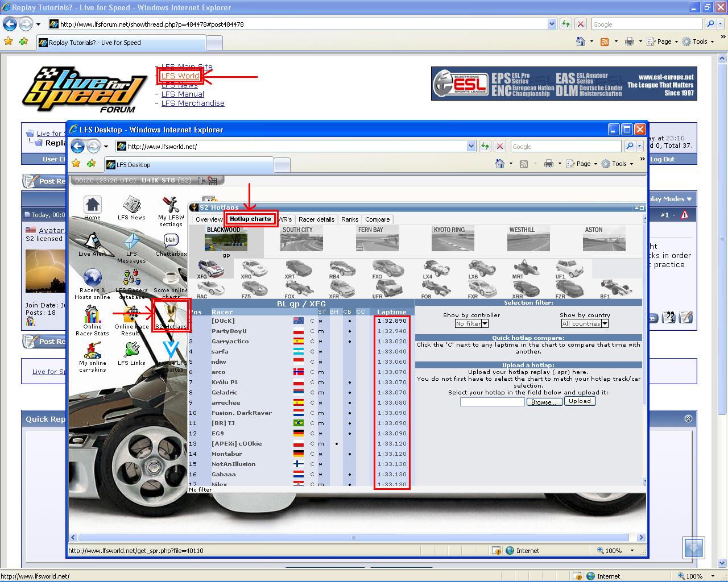Screen dimensions: 728x582
Task: Select the XRT car icon
Action: tap(298, 269)
